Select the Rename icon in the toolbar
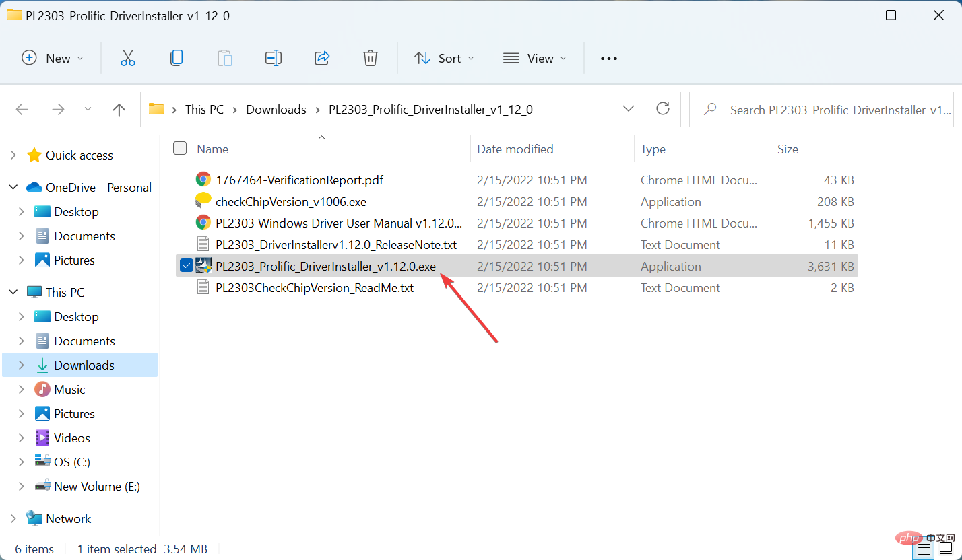 click(274, 58)
